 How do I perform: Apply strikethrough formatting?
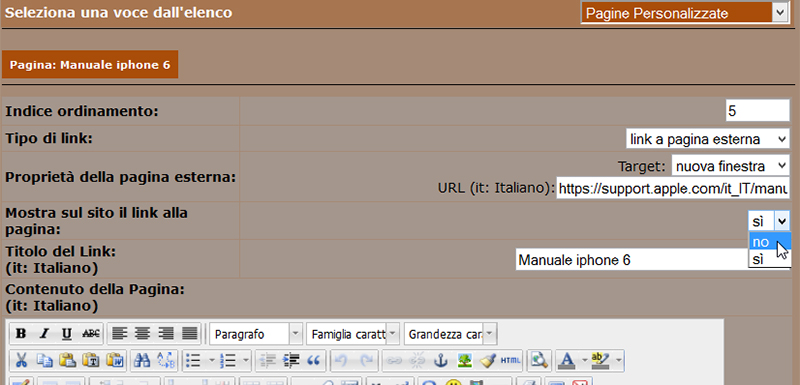[x=91, y=334]
